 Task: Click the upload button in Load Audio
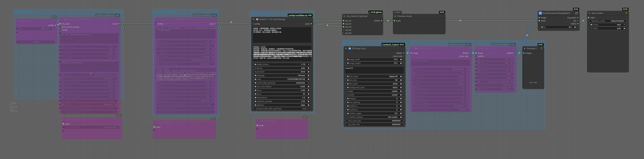(36, 42)
